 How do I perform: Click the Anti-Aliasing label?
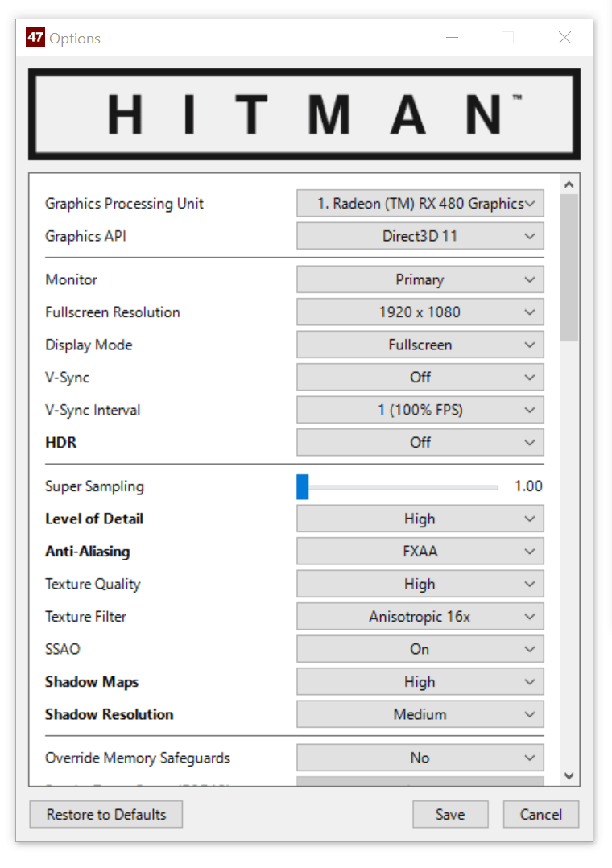(88, 552)
